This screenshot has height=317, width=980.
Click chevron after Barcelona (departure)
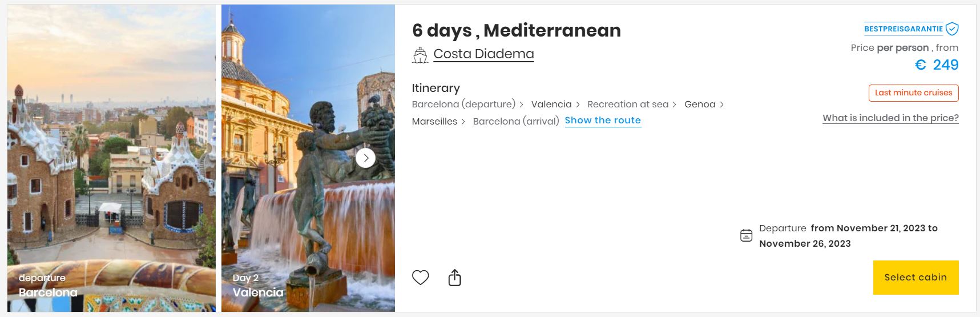pyautogui.click(x=521, y=105)
